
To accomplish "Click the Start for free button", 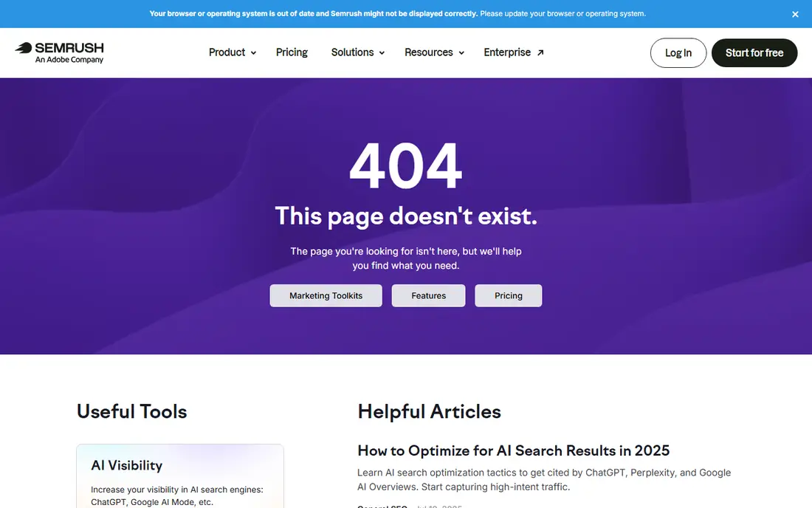I will 754,53.
